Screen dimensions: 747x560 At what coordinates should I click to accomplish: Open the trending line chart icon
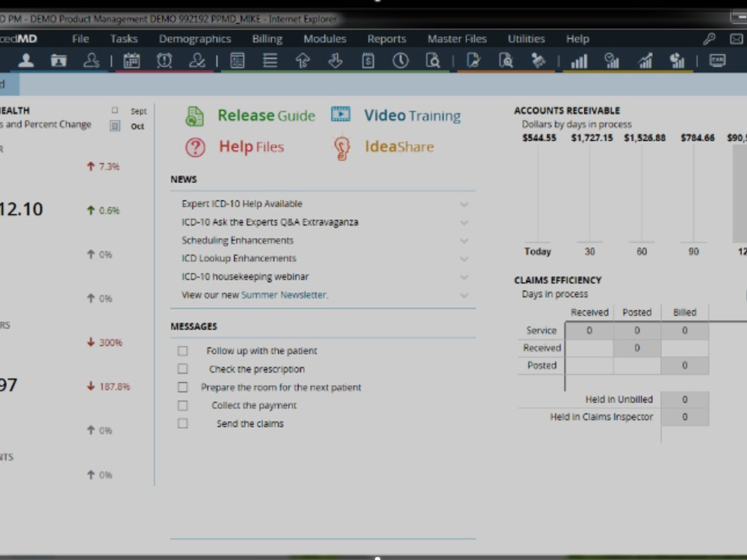click(x=645, y=61)
